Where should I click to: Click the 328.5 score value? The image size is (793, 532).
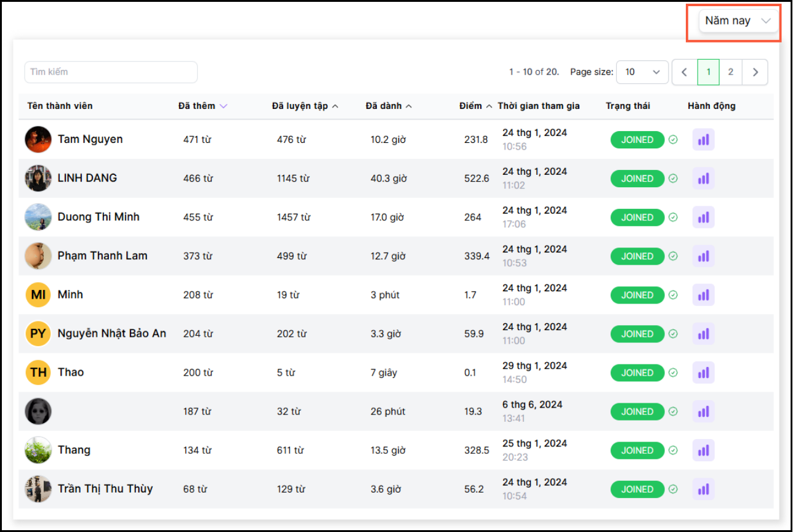point(477,450)
